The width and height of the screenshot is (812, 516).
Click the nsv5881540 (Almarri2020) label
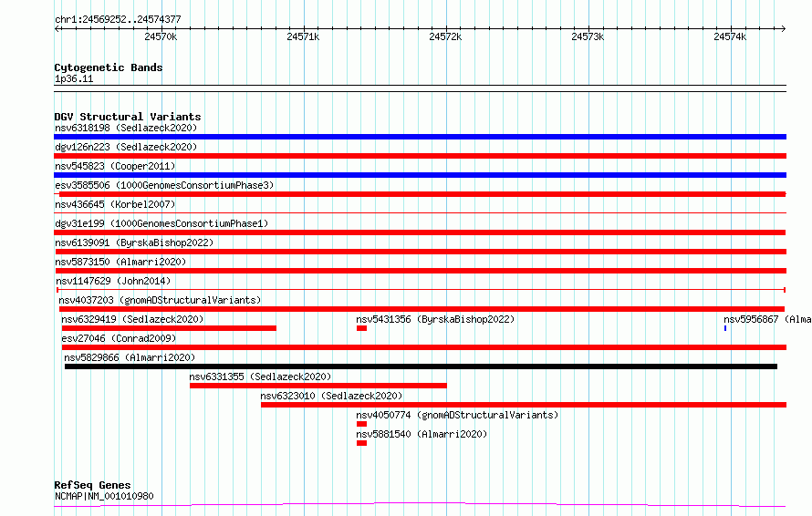[422, 434]
